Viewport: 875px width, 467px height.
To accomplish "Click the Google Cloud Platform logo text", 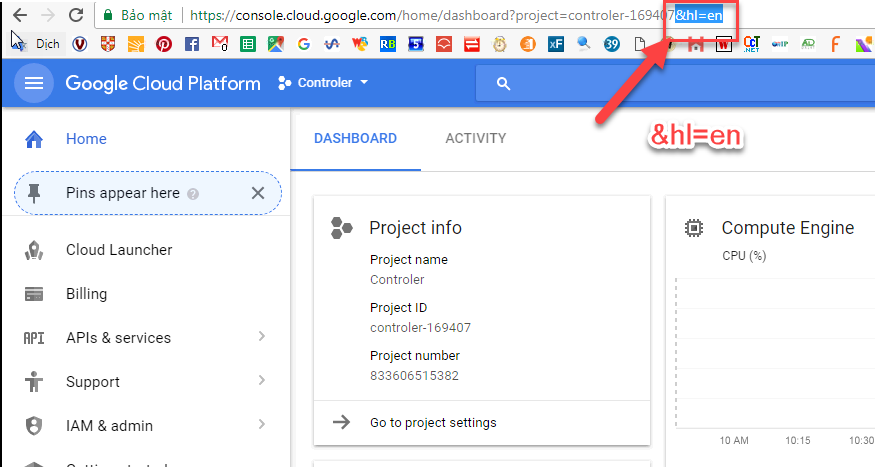I will (163, 83).
